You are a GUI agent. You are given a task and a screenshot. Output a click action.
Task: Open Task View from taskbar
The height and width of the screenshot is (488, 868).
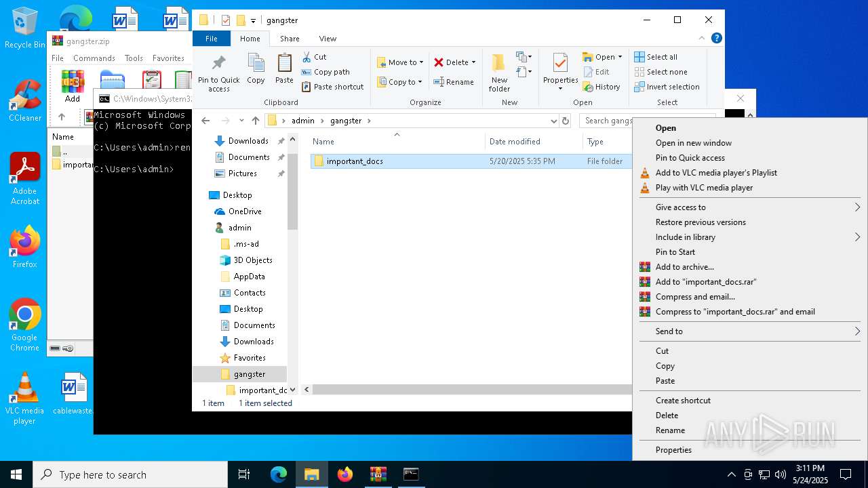pos(244,474)
